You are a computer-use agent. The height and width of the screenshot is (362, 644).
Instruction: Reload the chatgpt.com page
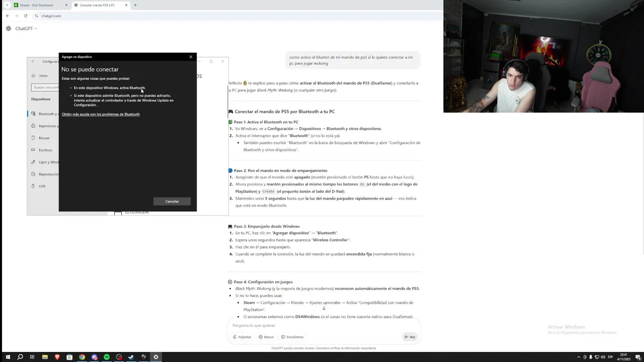click(x=26, y=16)
